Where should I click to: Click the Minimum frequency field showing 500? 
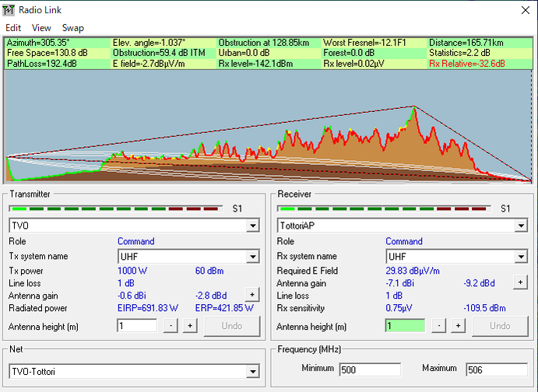[x=370, y=369]
